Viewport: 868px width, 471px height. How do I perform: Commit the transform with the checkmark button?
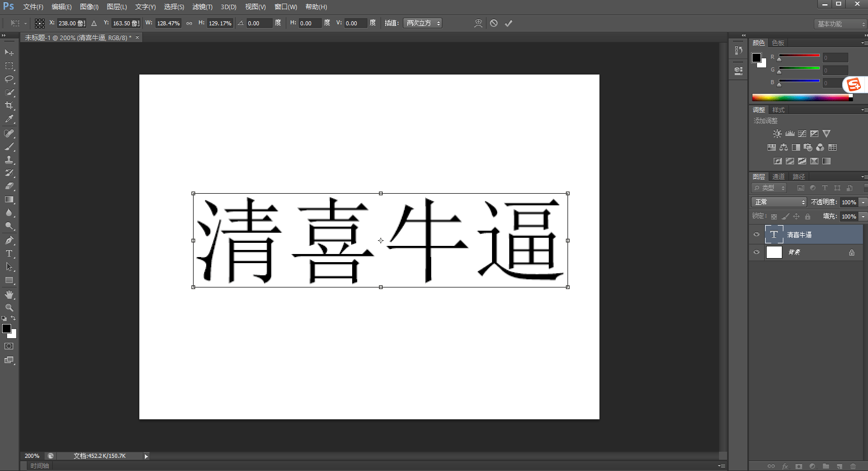coord(509,23)
